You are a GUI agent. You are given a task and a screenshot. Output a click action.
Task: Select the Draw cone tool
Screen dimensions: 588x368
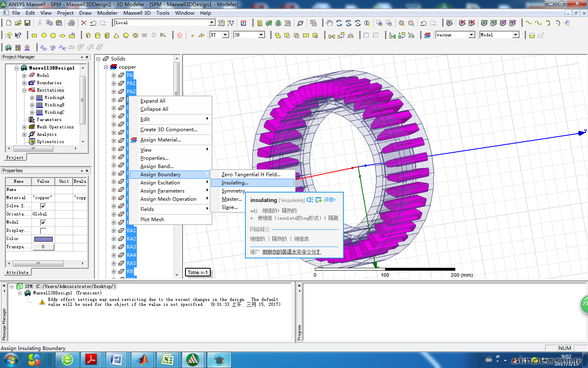[x=116, y=35]
